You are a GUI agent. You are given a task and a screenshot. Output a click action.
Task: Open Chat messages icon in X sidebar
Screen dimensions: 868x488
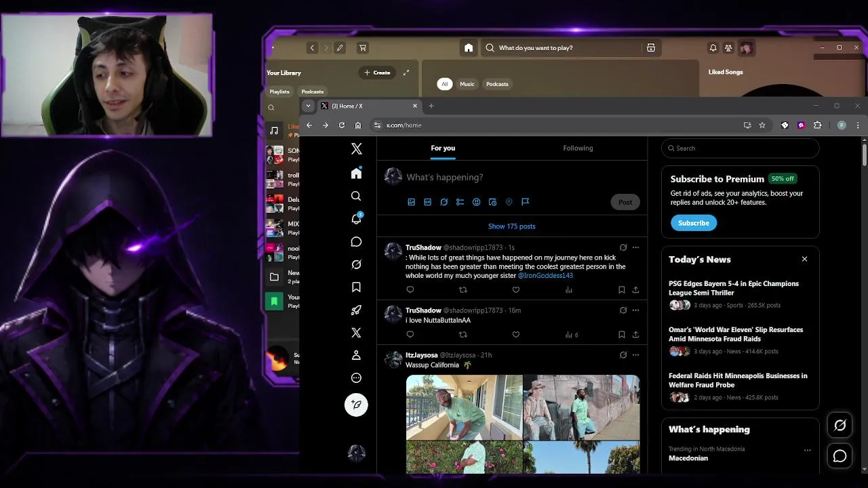(356, 242)
